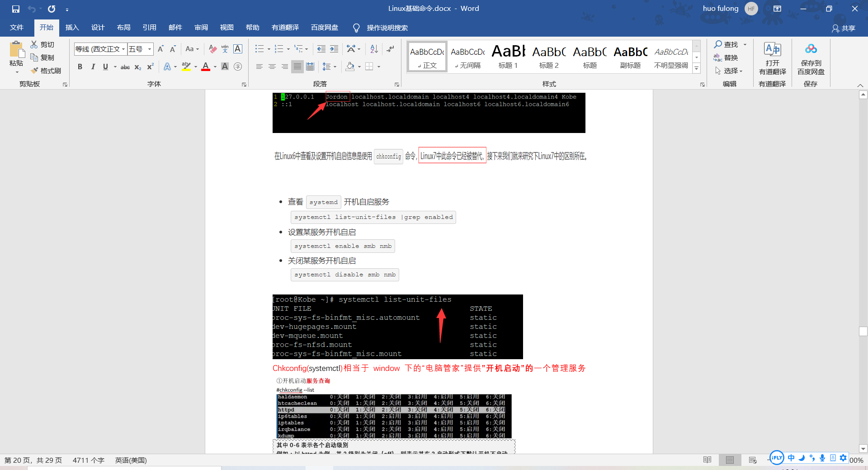The width and height of the screenshot is (868, 470).
Task: Activate the Format Painter (格式刷)
Action: coord(46,71)
